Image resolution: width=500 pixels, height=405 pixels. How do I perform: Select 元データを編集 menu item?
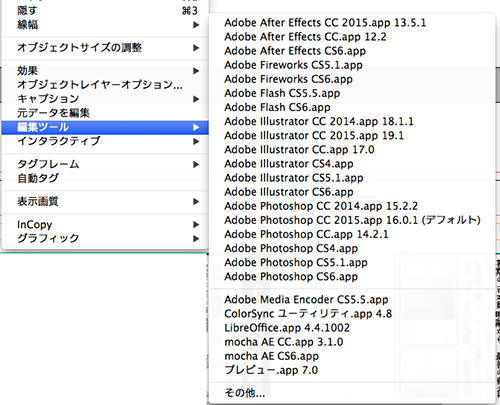(x=105, y=113)
